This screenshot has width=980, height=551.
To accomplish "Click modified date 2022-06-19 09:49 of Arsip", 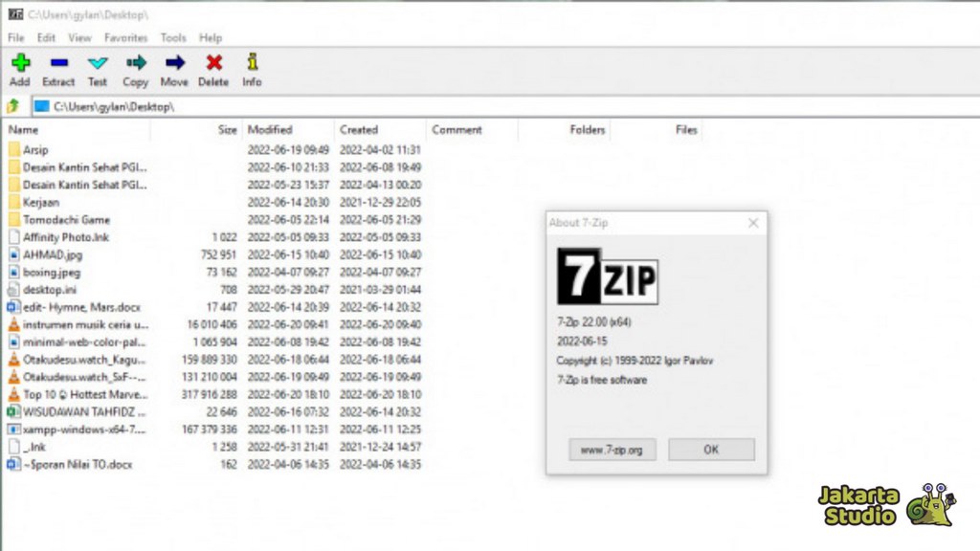I will (288, 150).
